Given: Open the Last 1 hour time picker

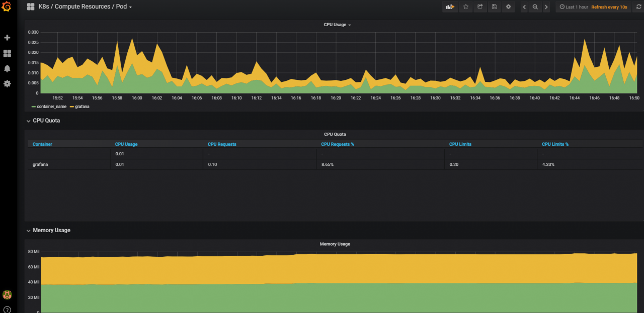Looking at the screenshot, I should click(576, 7).
